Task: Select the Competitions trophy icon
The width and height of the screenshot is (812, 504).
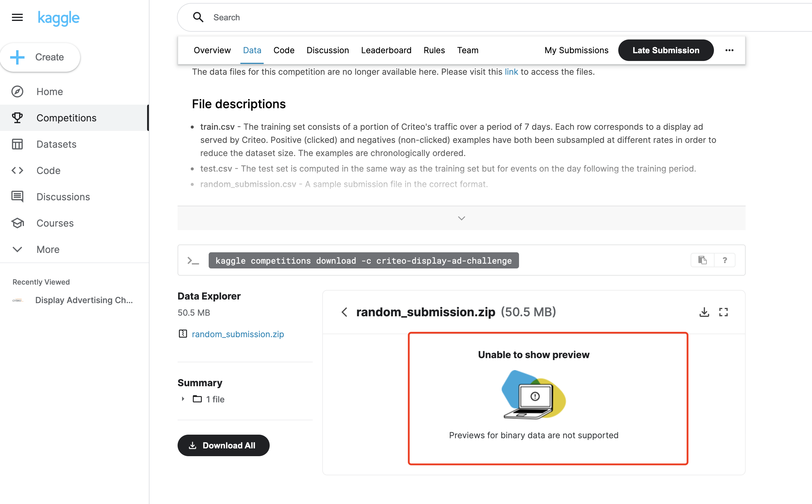Action: [17, 118]
